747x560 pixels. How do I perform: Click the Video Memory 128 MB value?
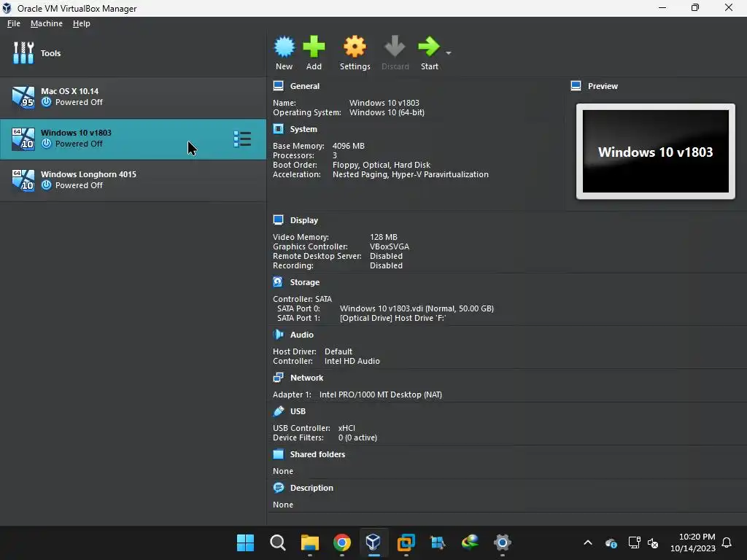coord(384,237)
